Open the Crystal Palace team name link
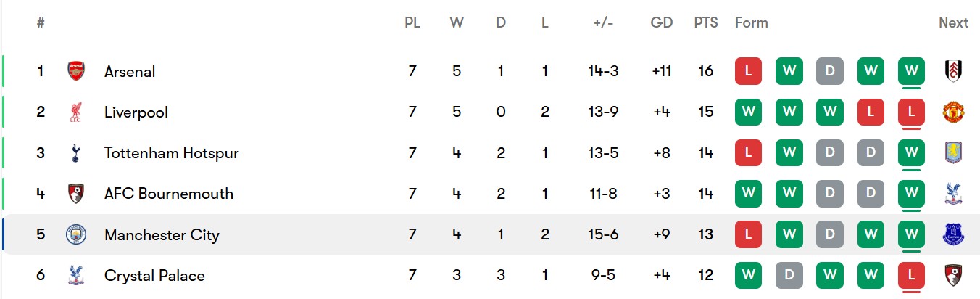 point(154,276)
